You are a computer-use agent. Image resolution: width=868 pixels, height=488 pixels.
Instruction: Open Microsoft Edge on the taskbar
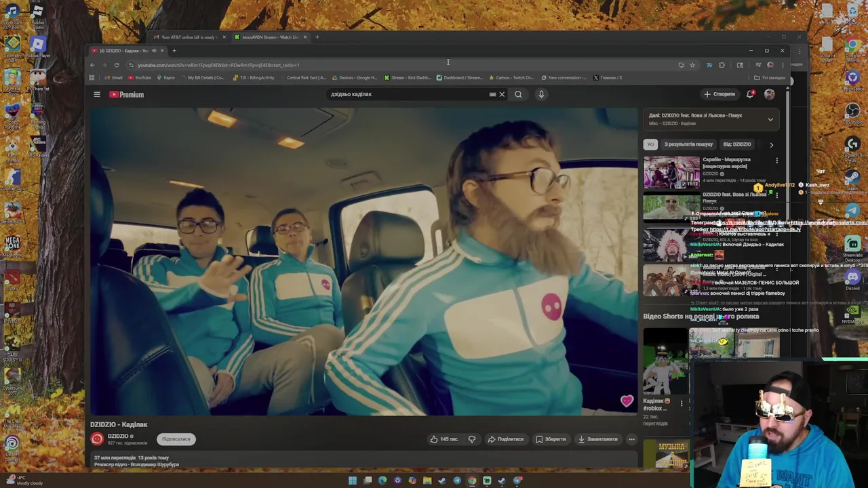tap(382, 481)
